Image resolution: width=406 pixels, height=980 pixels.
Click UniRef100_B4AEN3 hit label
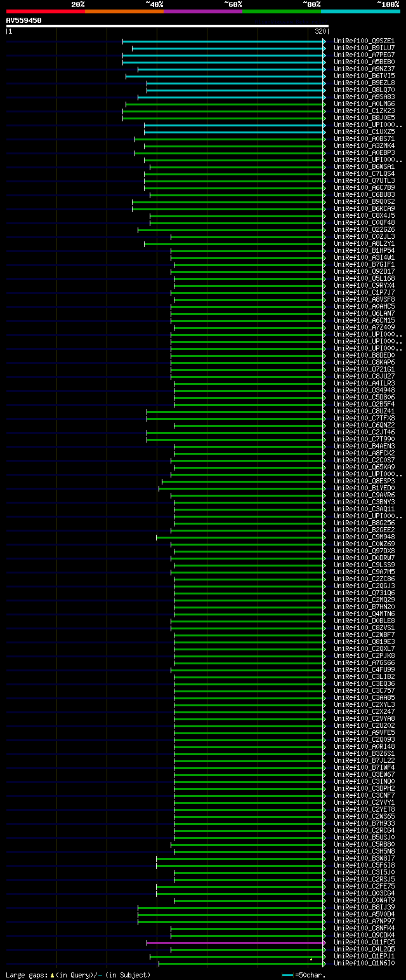click(364, 446)
